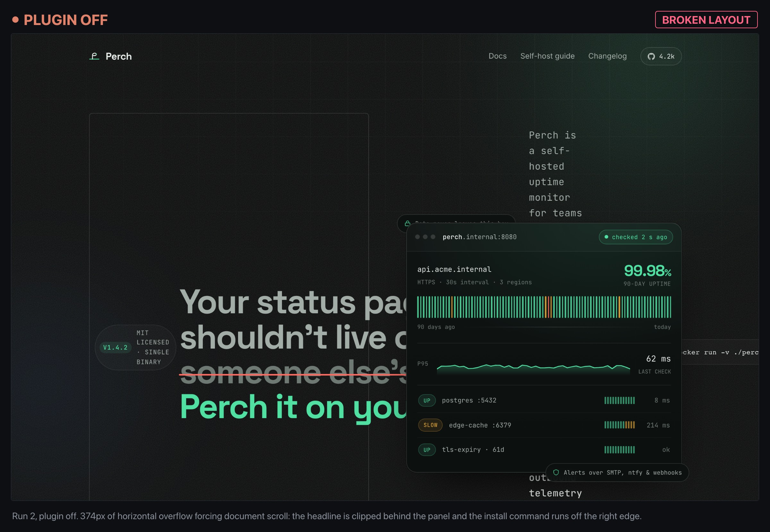Click the SLOW badge on edge-cache
Screen dimensions: 770x532
click(430, 425)
